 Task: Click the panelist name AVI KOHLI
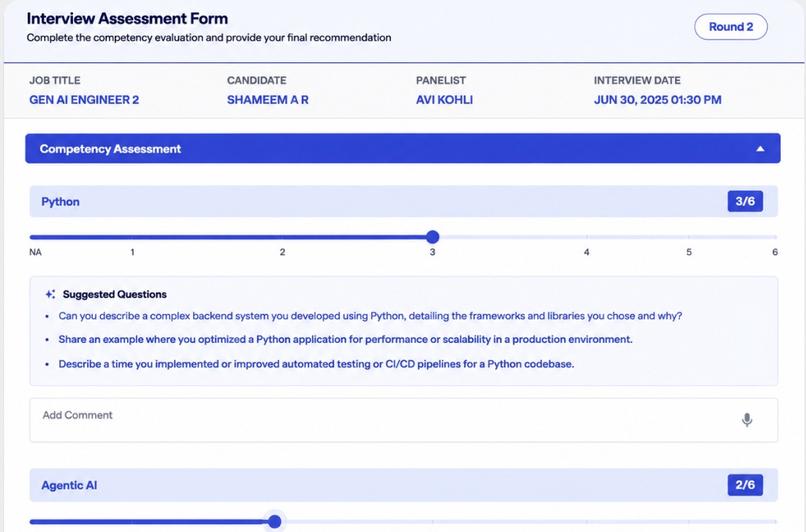tap(444, 100)
